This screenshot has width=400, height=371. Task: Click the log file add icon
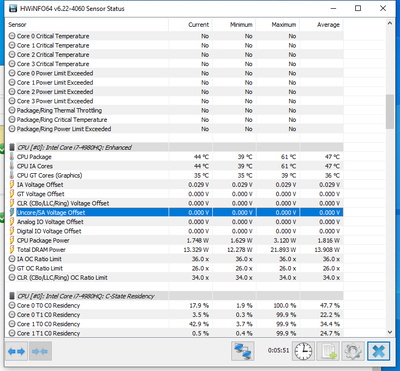pyautogui.click(x=328, y=351)
